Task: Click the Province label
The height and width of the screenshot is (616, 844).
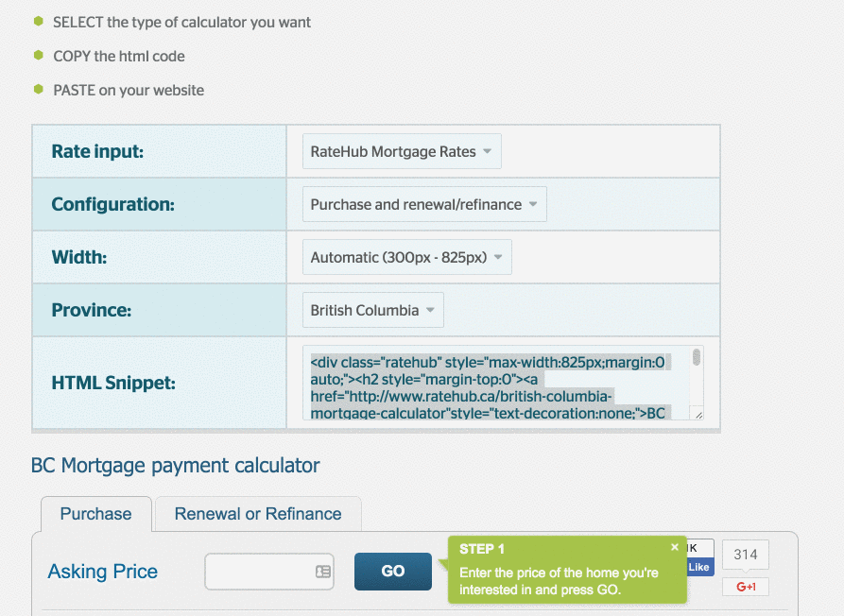Action: 92,310
